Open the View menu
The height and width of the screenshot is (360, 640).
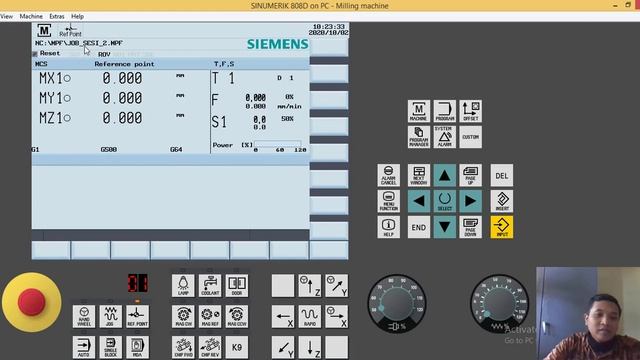coord(7,16)
